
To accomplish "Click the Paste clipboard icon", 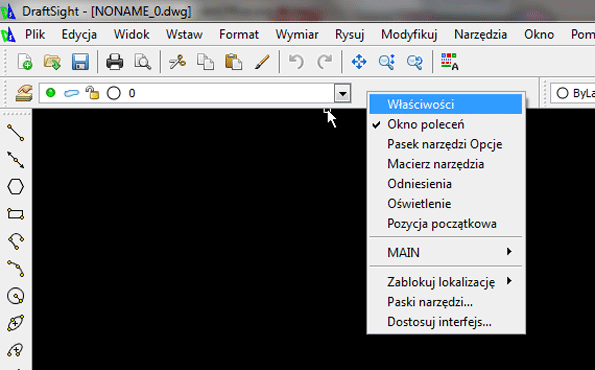I will tap(233, 61).
